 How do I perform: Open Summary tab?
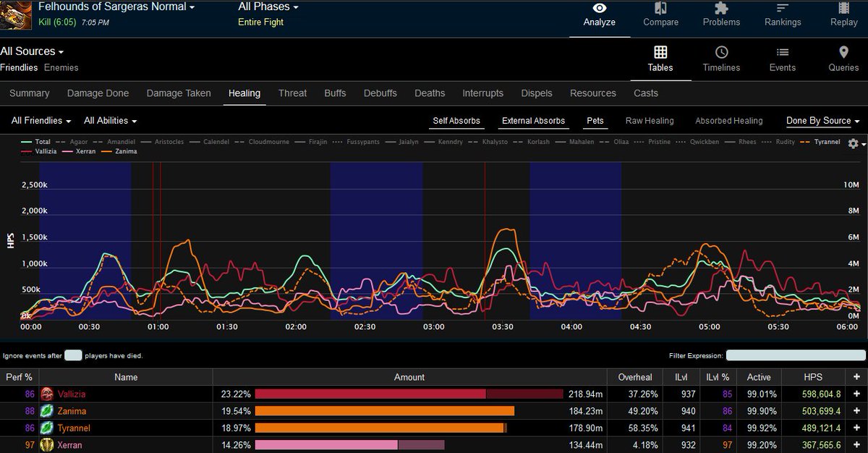click(x=30, y=93)
